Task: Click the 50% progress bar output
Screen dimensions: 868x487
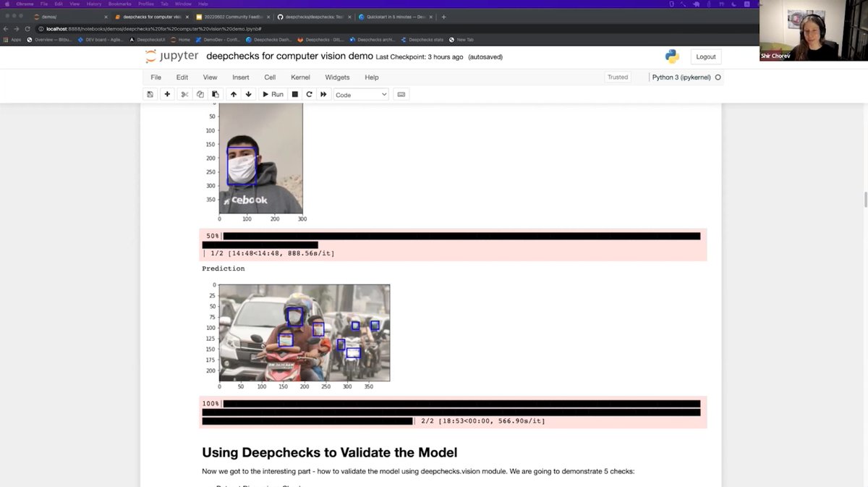Action: pos(453,245)
